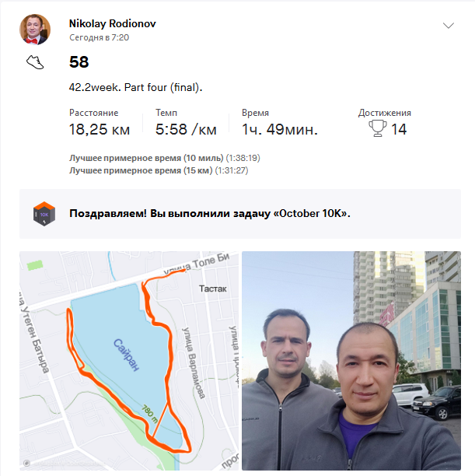Click the running shoe activity icon
This screenshot has width=475, height=476.
pos(35,62)
